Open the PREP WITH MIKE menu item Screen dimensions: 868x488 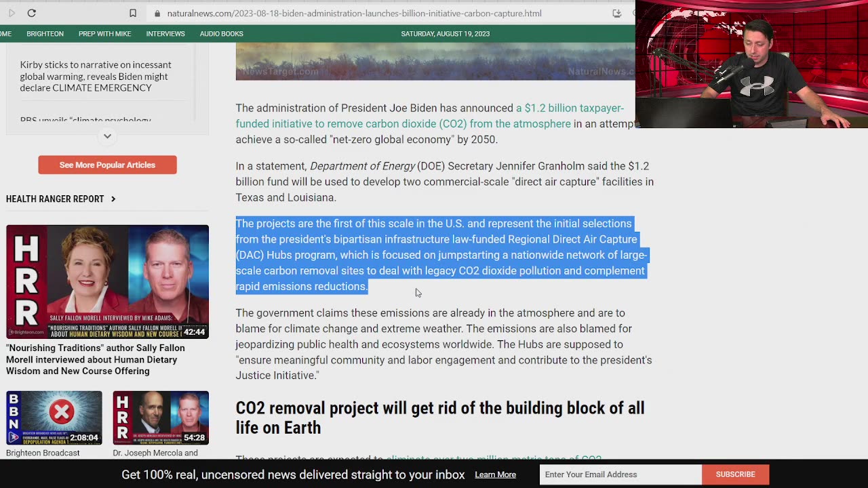[104, 34]
